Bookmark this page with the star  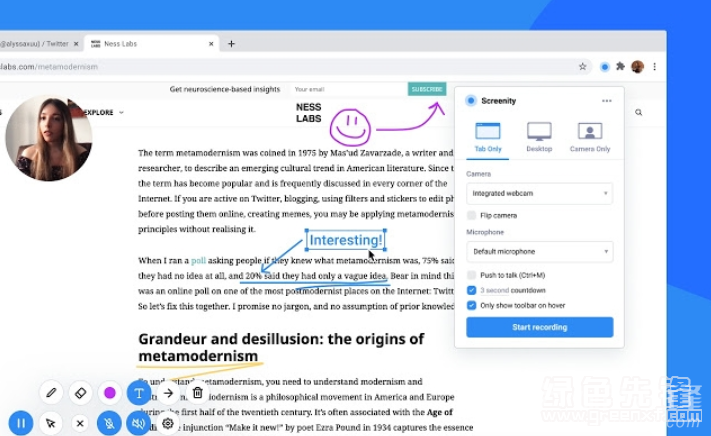tap(583, 67)
